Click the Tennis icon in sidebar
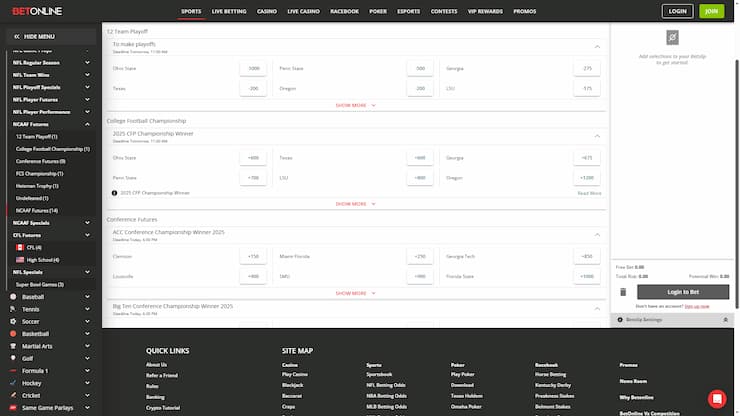 (x=13, y=309)
